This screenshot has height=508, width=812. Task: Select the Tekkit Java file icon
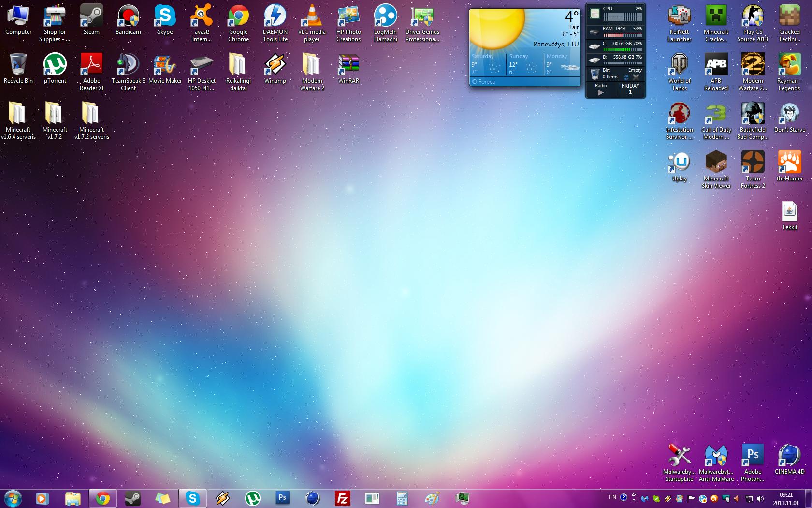(x=789, y=215)
